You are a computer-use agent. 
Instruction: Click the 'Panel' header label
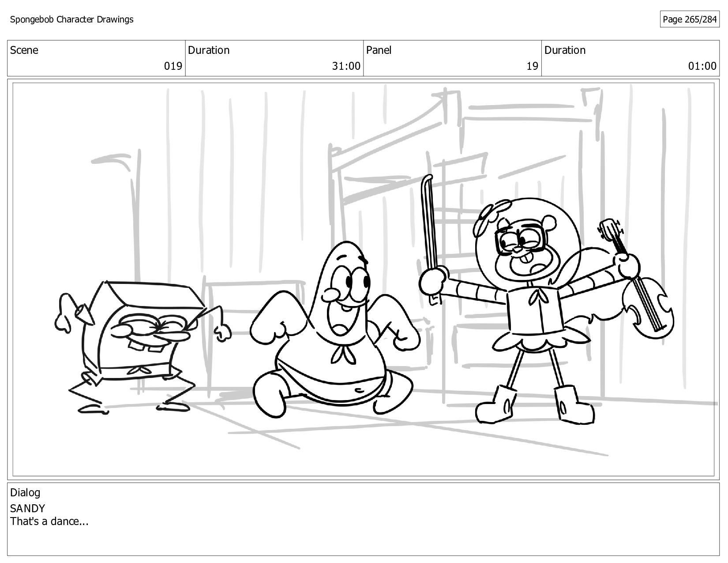click(x=379, y=50)
